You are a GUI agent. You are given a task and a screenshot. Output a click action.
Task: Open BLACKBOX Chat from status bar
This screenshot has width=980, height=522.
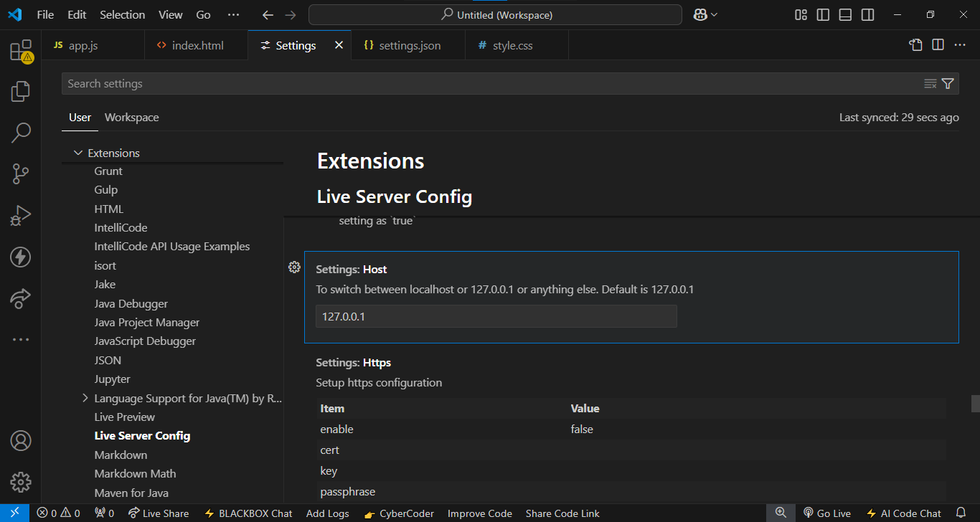pos(248,513)
